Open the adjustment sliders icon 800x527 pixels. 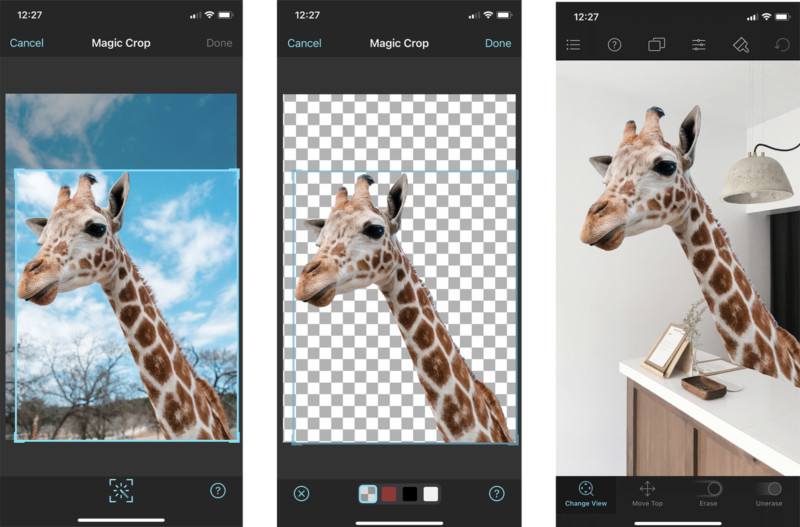pos(698,45)
